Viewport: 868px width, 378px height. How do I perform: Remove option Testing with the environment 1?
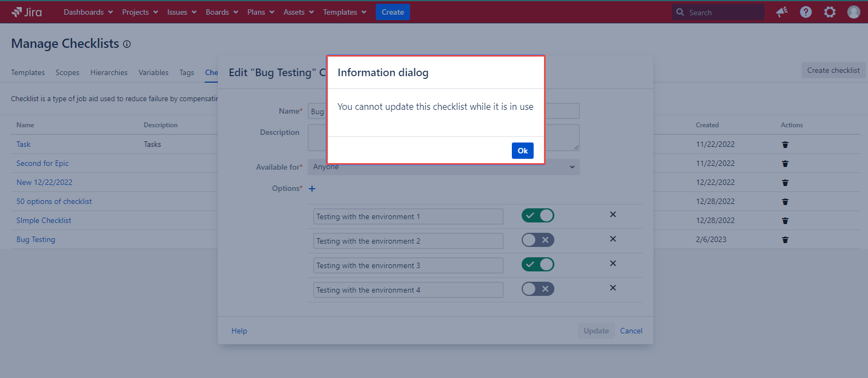pyautogui.click(x=613, y=214)
